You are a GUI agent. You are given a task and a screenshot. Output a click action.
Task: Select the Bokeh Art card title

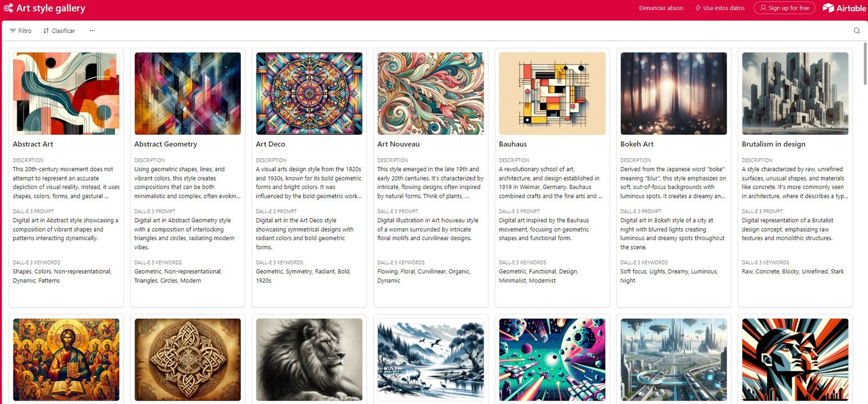point(637,144)
